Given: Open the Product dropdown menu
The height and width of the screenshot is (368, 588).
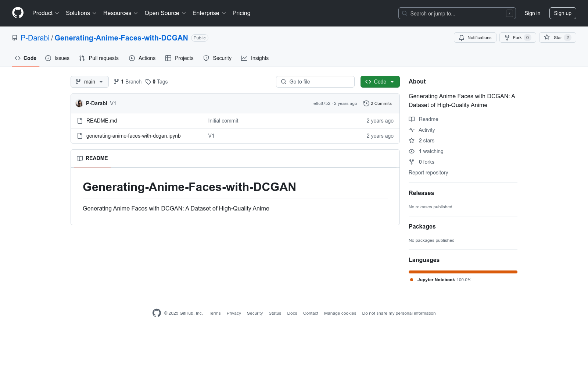Looking at the screenshot, I should point(46,13).
